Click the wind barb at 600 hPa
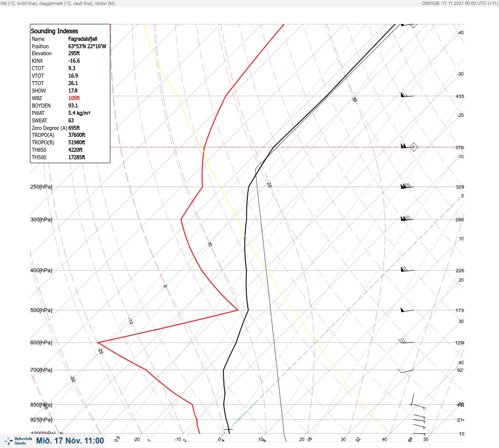499x448 pixels. pos(406,341)
